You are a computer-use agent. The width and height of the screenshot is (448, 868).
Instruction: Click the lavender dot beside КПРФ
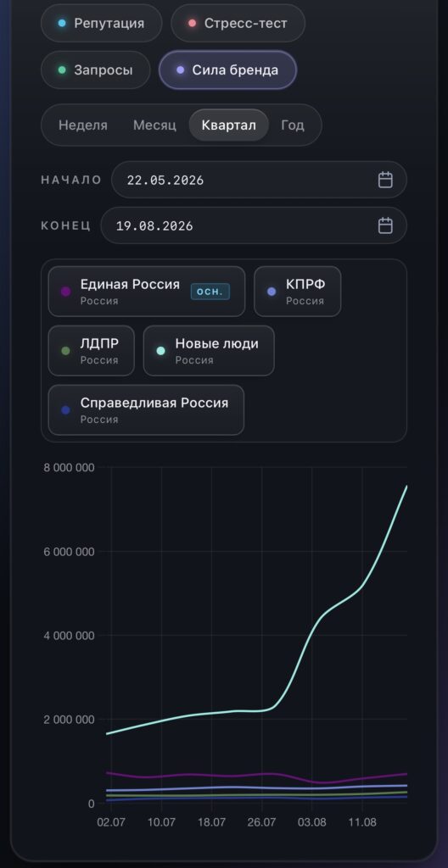[272, 292]
